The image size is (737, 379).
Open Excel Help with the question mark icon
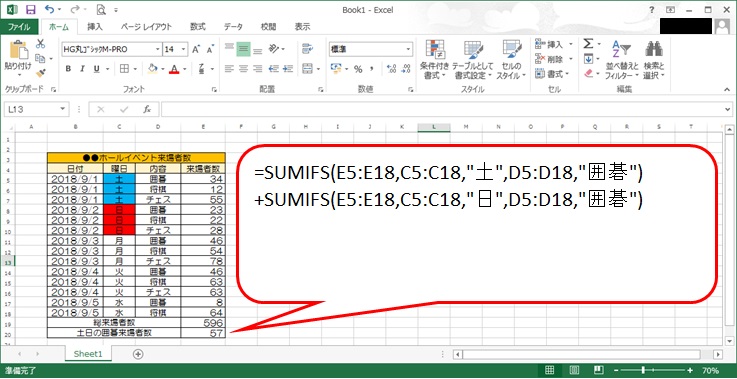tap(651, 9)
